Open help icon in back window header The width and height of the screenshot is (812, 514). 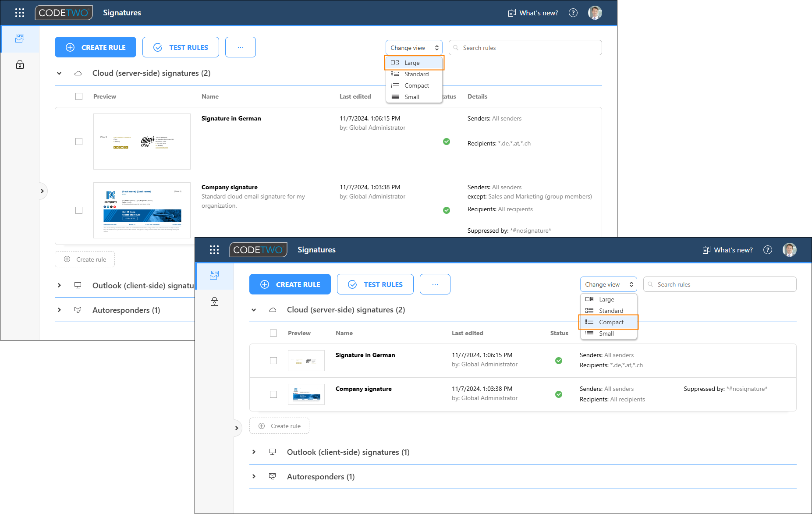(573, 13)
